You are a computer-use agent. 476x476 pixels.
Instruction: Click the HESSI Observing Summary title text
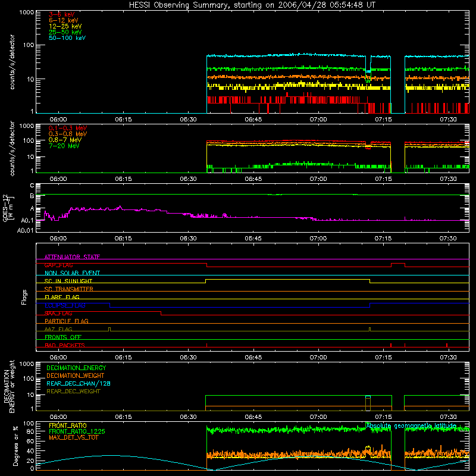tap(252, 5)
